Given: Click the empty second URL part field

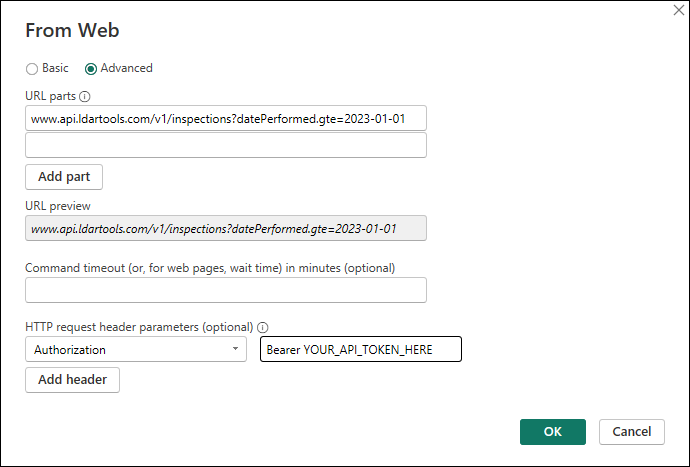Looking at the screenshot, I should point(225,145).
